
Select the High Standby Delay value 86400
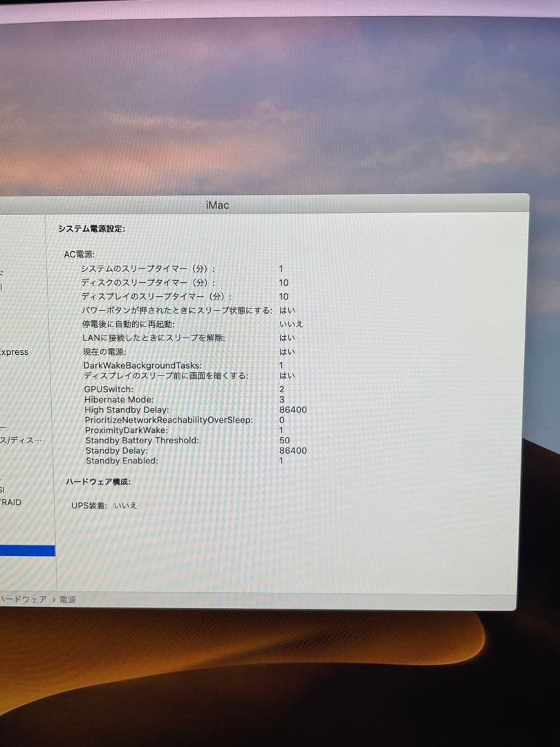point(293,409)
